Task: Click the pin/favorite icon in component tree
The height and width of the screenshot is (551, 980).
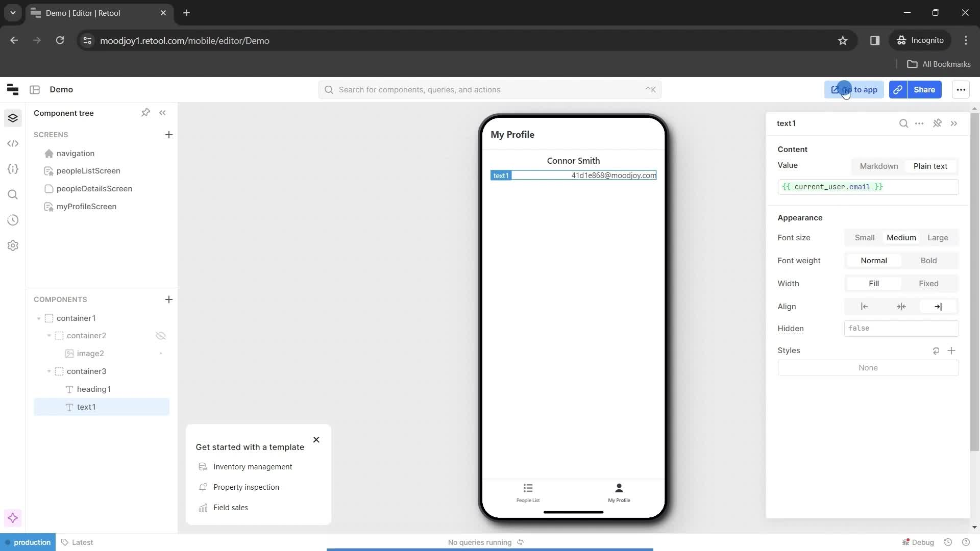Action: coord(146,112)
